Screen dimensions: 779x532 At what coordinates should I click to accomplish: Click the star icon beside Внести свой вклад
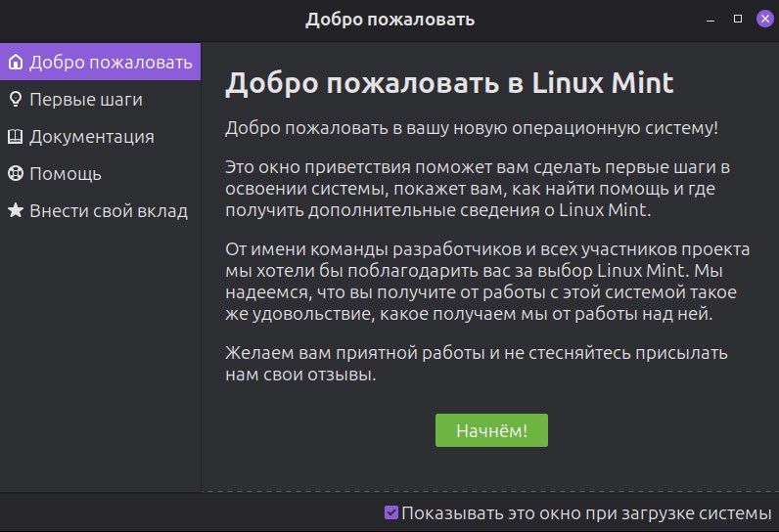(x=16, y=210)
